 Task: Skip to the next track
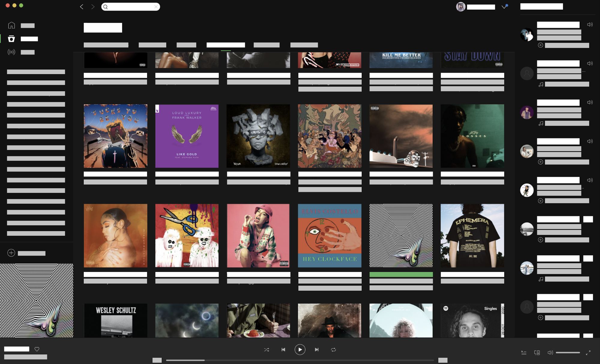pos(317,350)
